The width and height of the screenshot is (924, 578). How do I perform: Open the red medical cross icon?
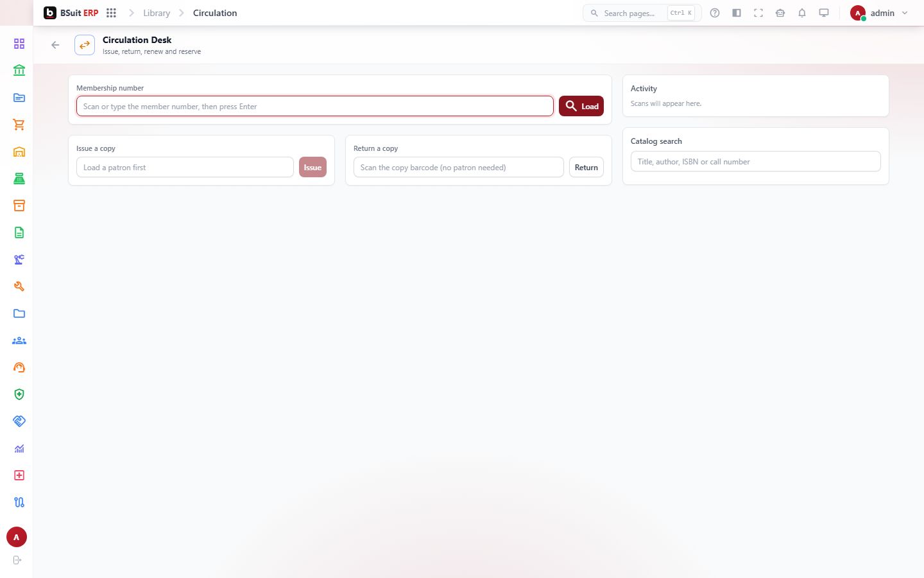point(19,475)
